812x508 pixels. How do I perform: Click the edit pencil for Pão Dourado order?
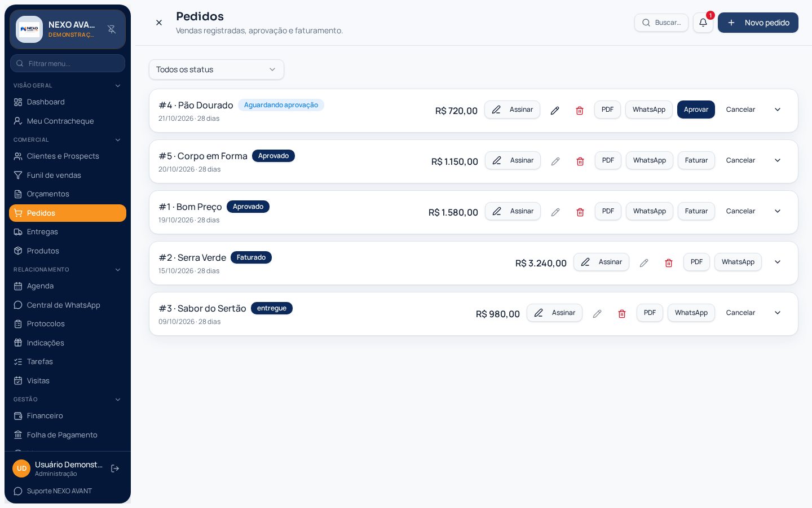555,111
